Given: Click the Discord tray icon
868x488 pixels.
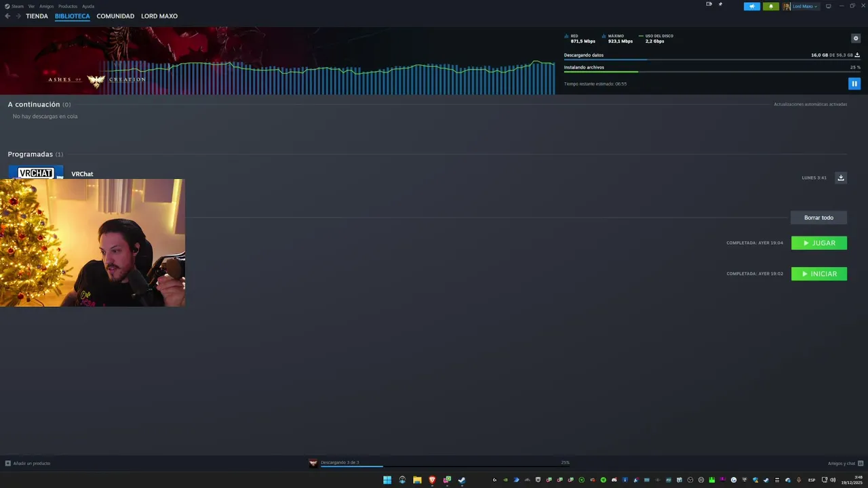Looking at the screenshot, I should pos(614,480).
